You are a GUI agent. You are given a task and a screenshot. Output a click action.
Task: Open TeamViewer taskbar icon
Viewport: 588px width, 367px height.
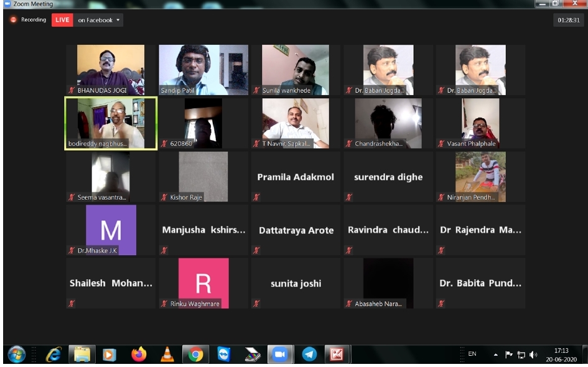(x=224, y=355)
